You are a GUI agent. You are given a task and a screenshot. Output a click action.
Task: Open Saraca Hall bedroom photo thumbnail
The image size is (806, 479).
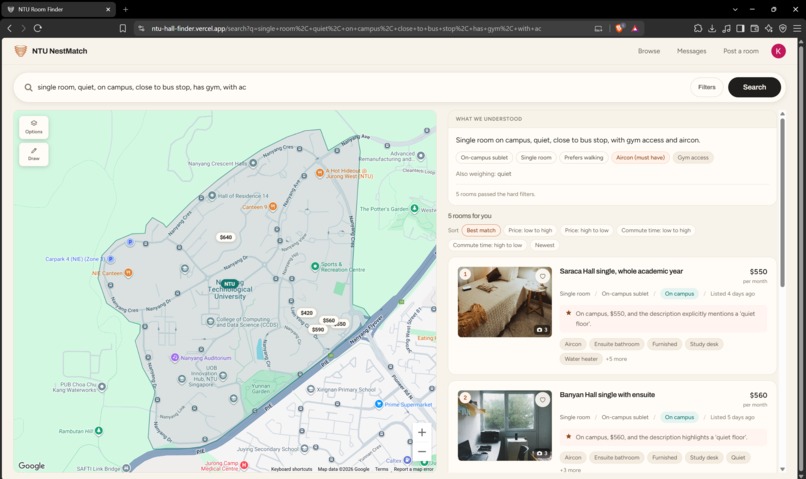(x=505, y=302)
